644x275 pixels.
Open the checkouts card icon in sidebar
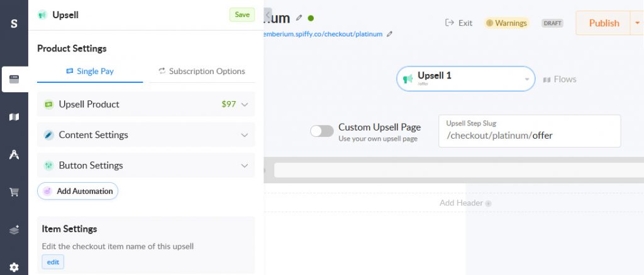click(x=14, y=79)
